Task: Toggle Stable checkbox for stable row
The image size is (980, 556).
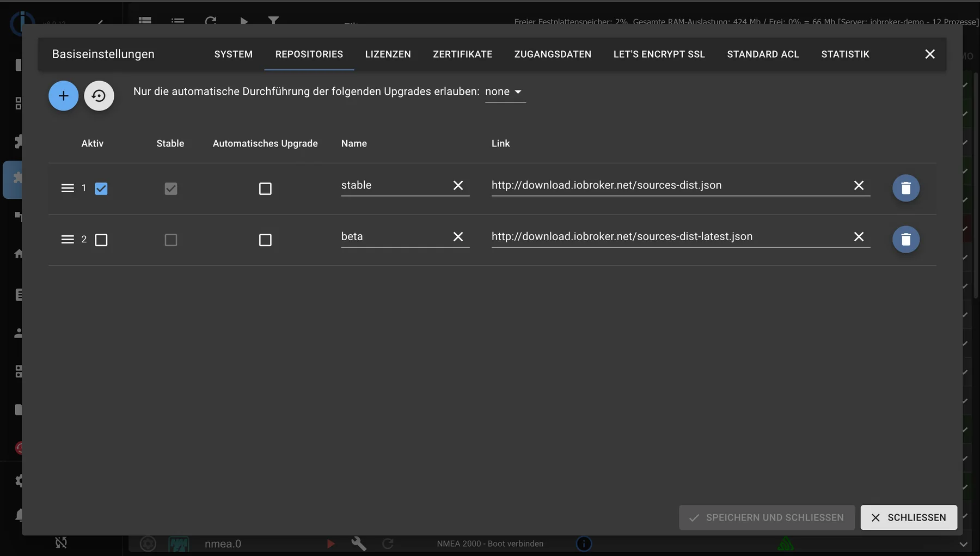Action: [171, 189]
